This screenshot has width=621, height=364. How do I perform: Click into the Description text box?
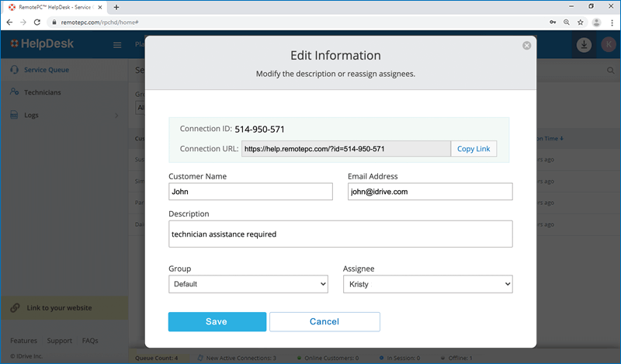(340, 234)
